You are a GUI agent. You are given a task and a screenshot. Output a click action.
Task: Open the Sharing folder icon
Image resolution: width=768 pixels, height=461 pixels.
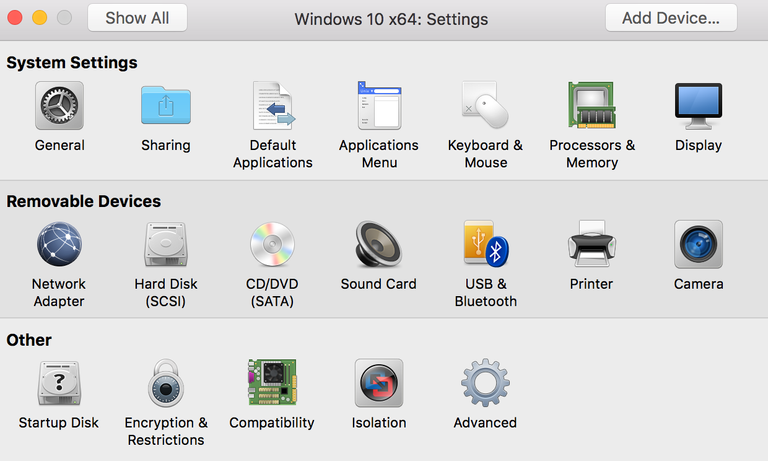(x=166, y=105)
